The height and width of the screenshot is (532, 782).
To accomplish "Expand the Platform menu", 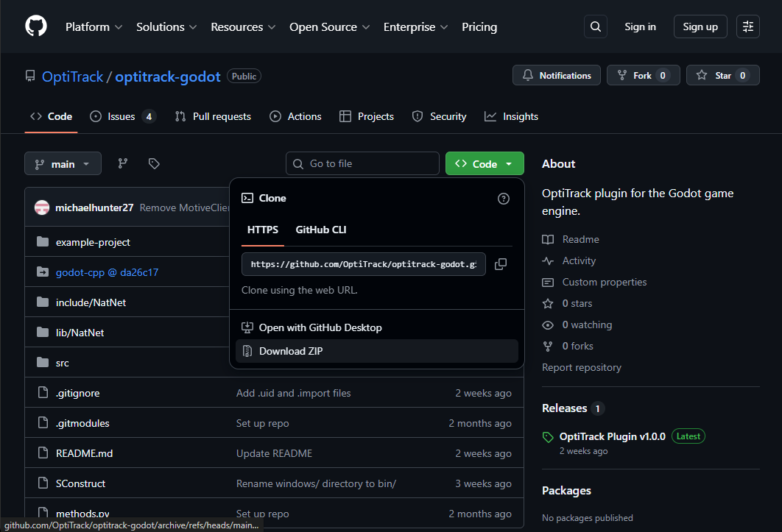I will click(x=94, y=27).
